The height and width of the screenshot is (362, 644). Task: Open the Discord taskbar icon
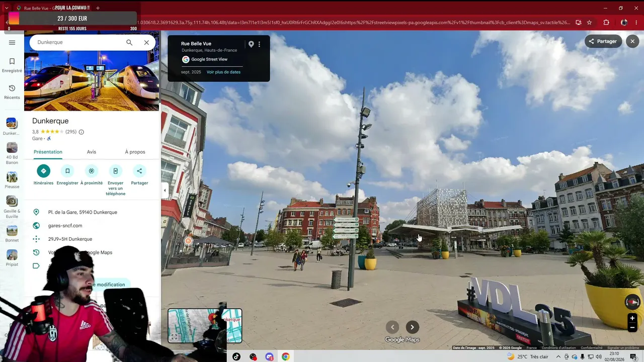point(270,356)
